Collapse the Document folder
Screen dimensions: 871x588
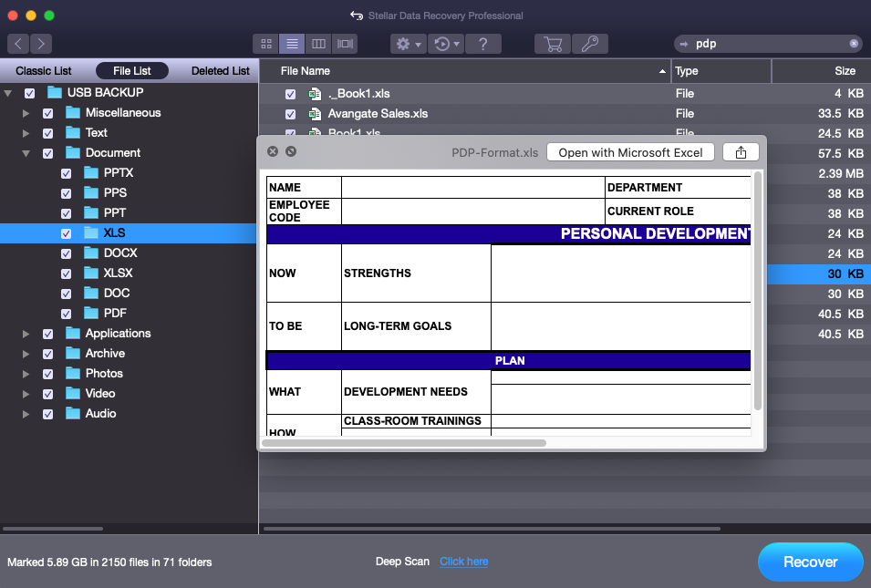pyautogui.click(x=26, y=153)
